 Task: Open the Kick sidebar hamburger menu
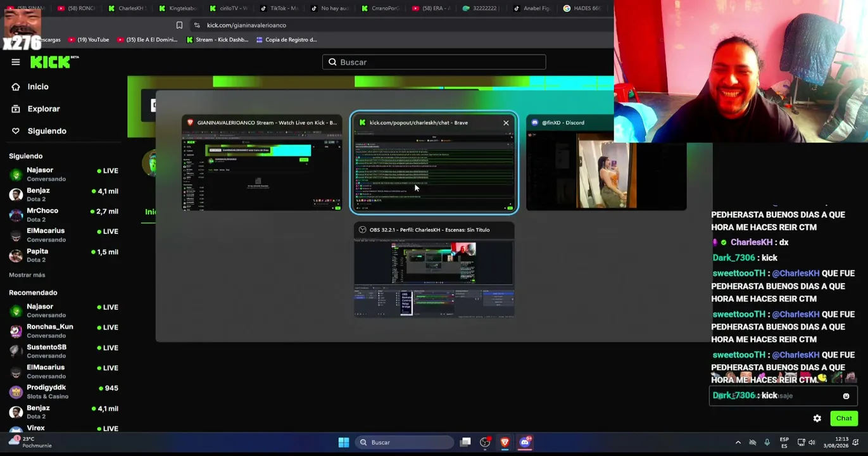point(16,62)
